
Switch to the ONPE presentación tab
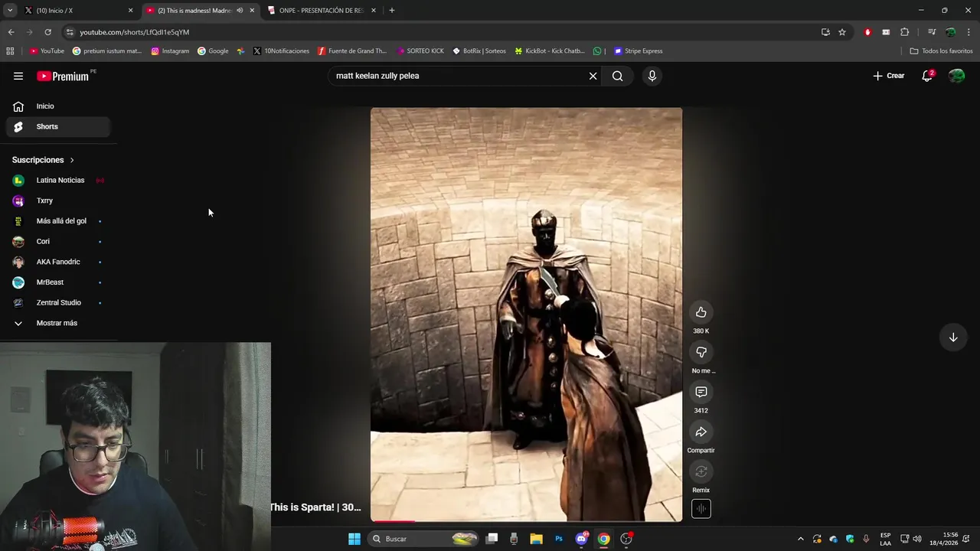click(x=322, y=11)
